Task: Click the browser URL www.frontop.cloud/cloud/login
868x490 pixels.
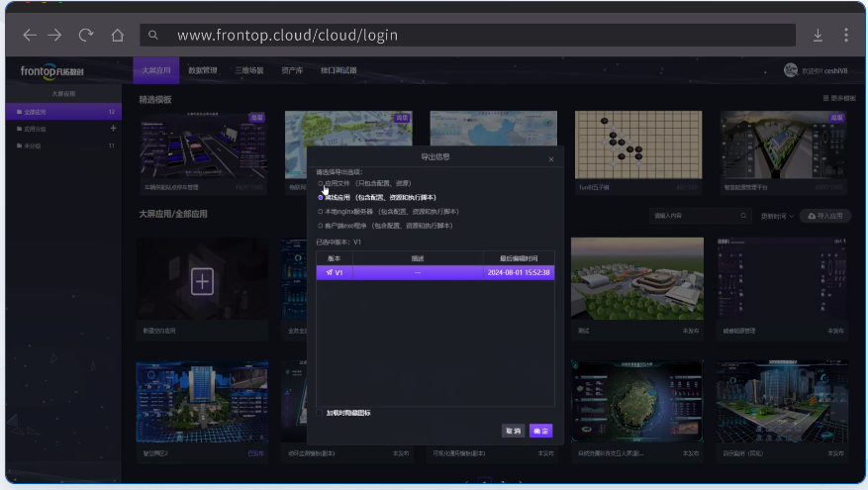Action: tap(287, 36)
